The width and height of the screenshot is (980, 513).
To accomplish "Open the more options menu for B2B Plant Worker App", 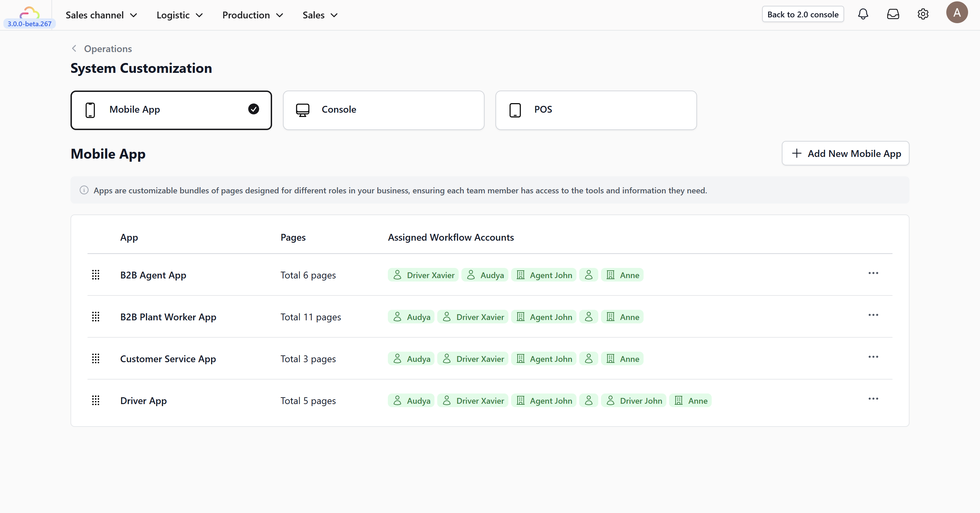I will (873, 315).
